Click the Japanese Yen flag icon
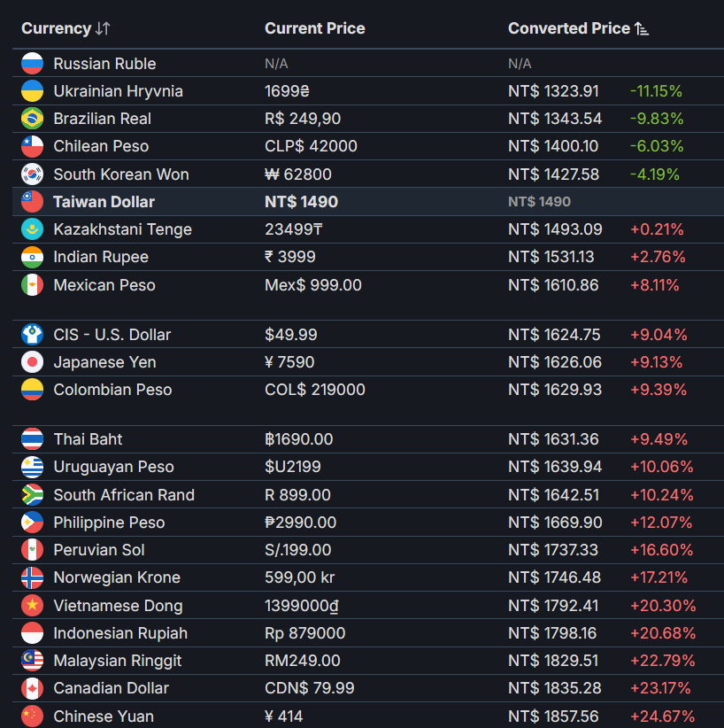The width and height of the screenshot is (724, 728). (x=33, y=361)
